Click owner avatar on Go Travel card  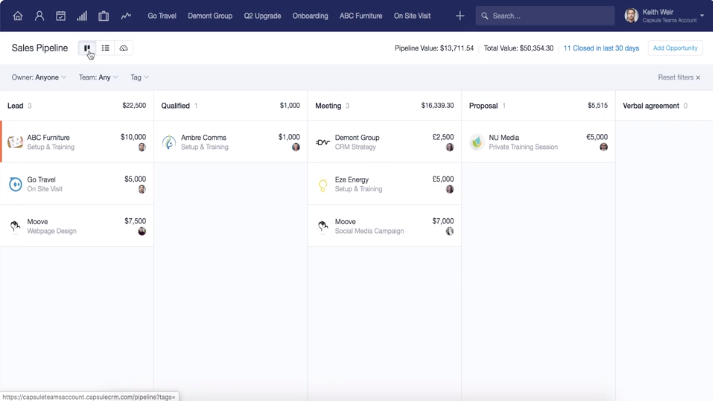click(142, 189)
